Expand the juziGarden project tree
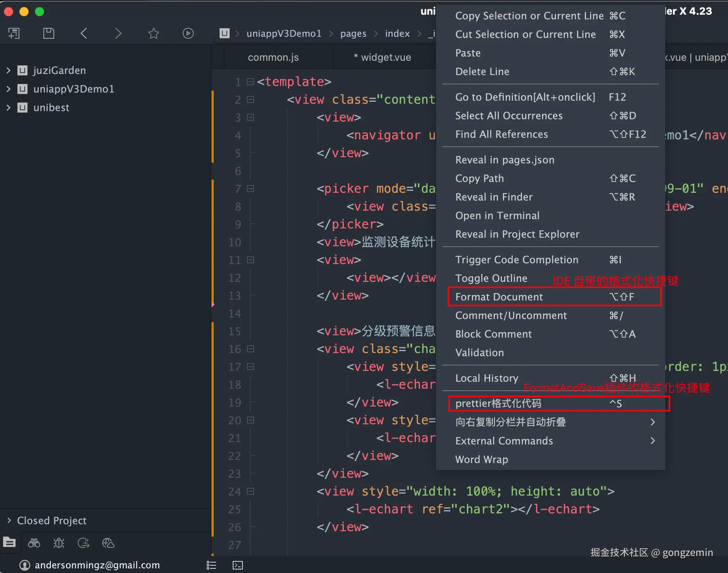Image resolution: width=728 pixels, height=573 pixels. coord(9,70)
